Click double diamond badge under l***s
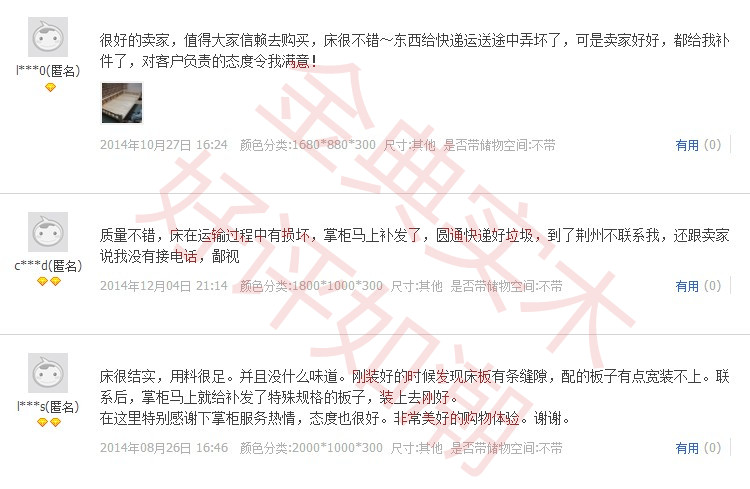Image resolution: width=750 pixels, height=489 pixels. (49, 422)
